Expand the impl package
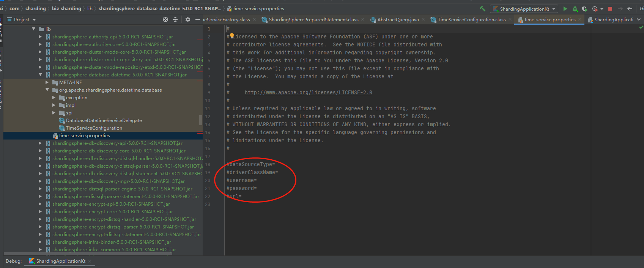Image resolution: width=644 pixels, height=268 pixels. [54, 105]
